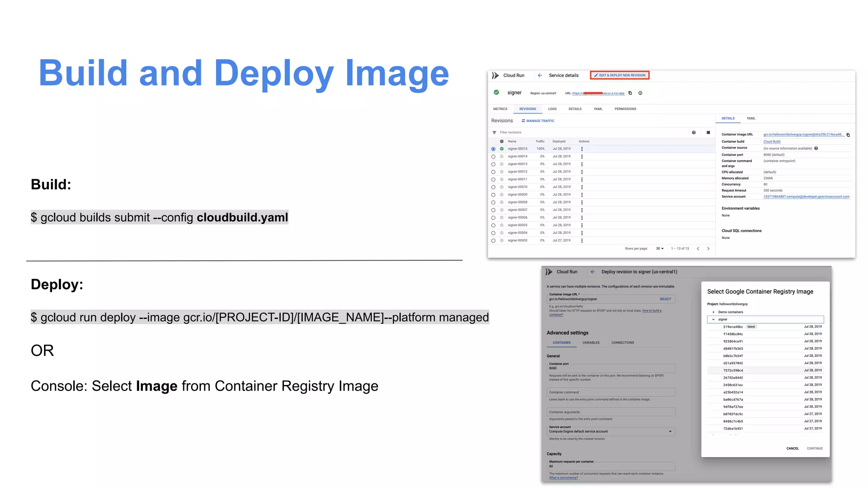Open actions menu for signer-00015
Viewport: 868px width, 488px height.
point(581,149)
